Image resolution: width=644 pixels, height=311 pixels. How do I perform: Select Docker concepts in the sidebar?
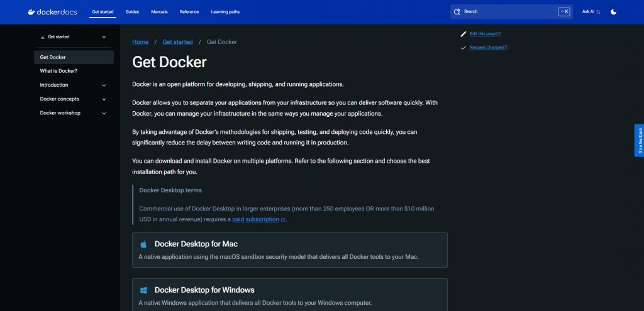click(59, 99)
